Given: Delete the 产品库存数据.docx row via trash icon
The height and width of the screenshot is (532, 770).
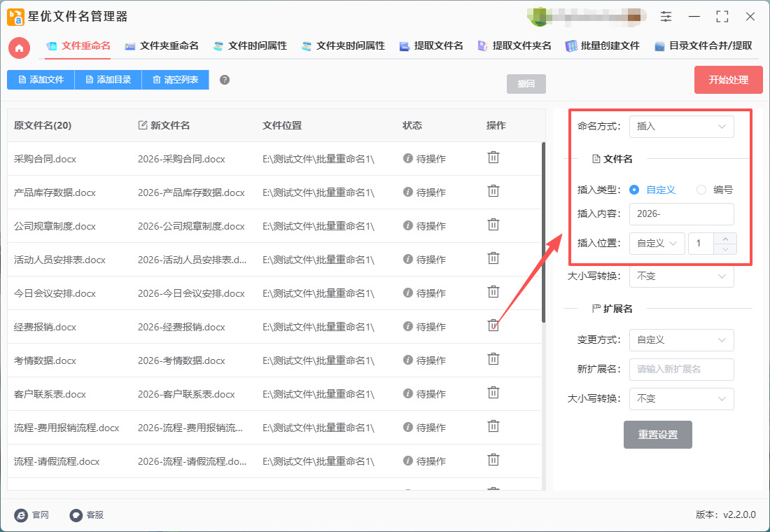Looking at the screenshot, I should 493,191.
